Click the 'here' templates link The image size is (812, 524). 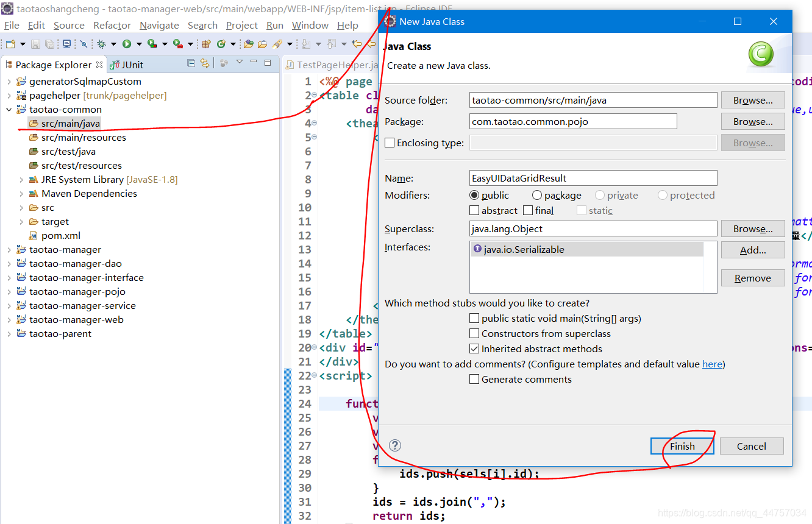click(712, 364)
